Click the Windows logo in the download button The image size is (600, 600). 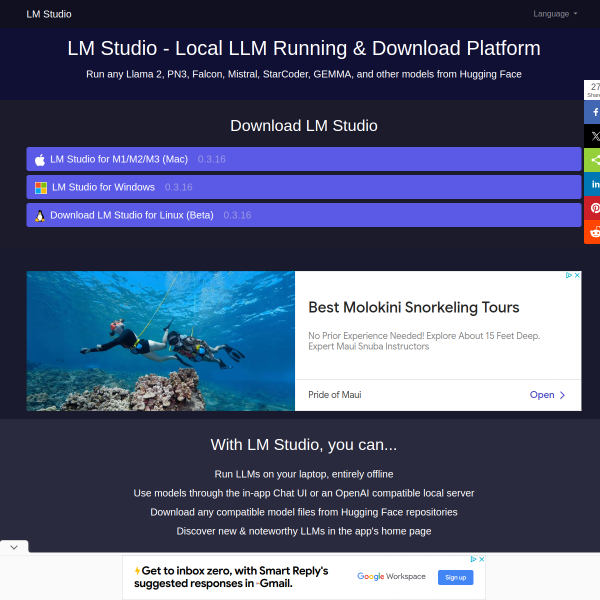pyautogui.click(x=41, y=188)
